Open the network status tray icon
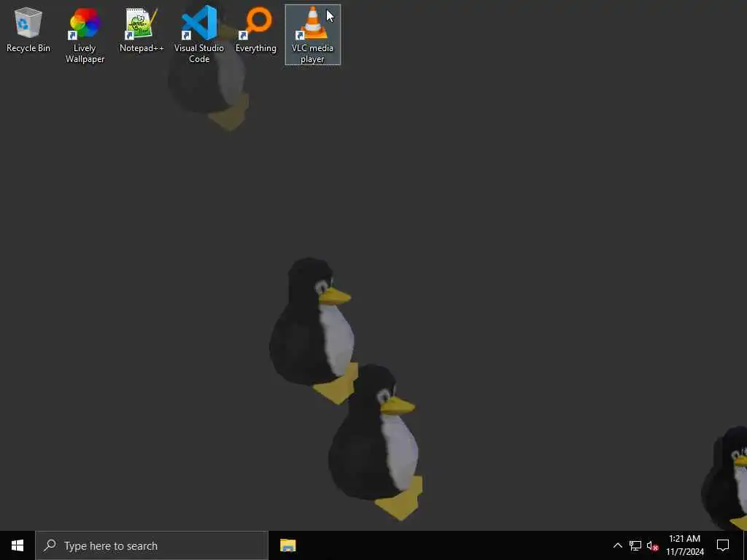747x560 pixels. 635,545
